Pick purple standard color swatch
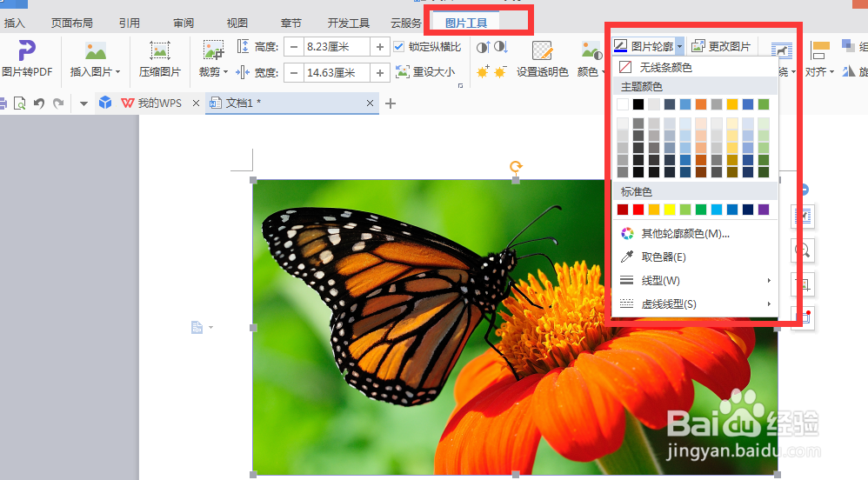The image size is (868, 480). coord(764,210)
